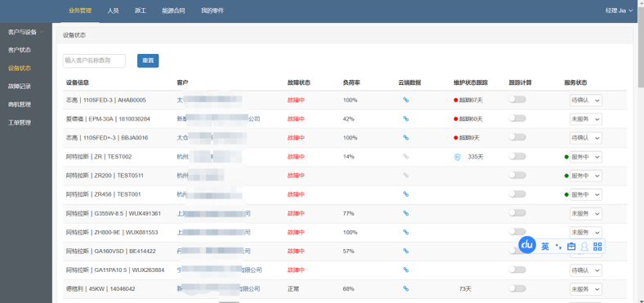Open cloud data link for WUX881553 row

pyautogui.click(x=406, y=232)
